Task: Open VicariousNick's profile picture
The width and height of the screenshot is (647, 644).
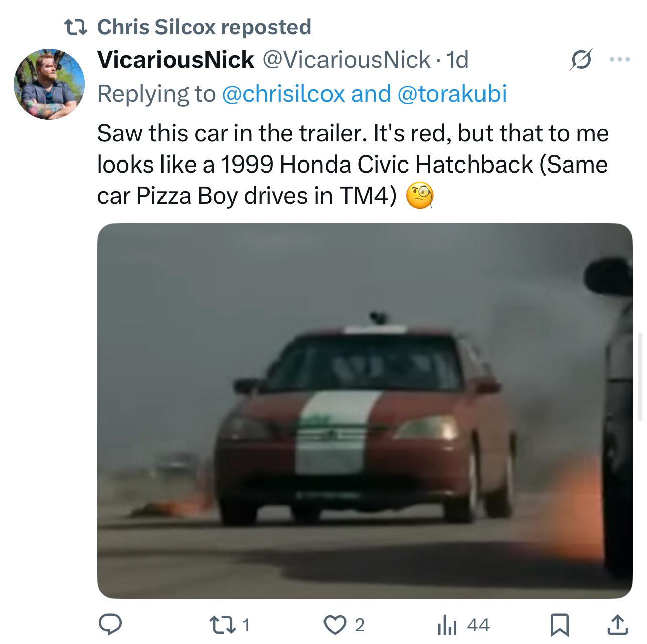Action: click(x=49, y=84)
